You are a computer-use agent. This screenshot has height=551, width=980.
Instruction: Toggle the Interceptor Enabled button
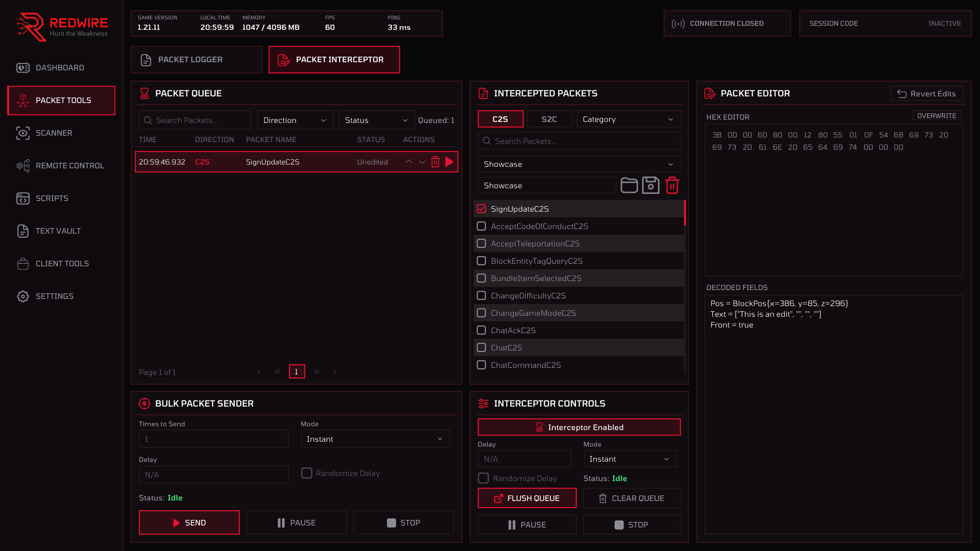tap(579, 428)
